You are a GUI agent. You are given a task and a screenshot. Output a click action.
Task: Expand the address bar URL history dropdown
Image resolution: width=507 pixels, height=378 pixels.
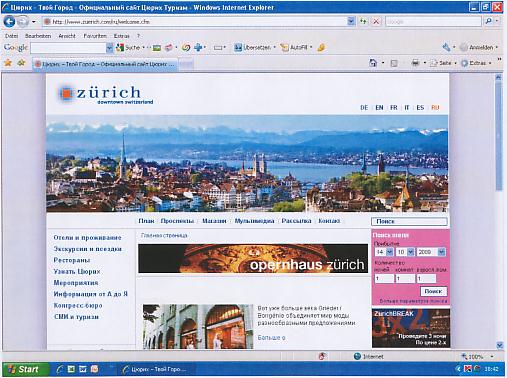click(351, 22)
